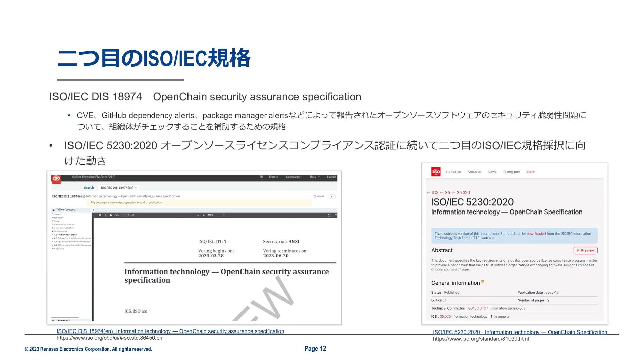
Task: Follow the ISO/IEC JTC 1 committee link
Action: 478,308
